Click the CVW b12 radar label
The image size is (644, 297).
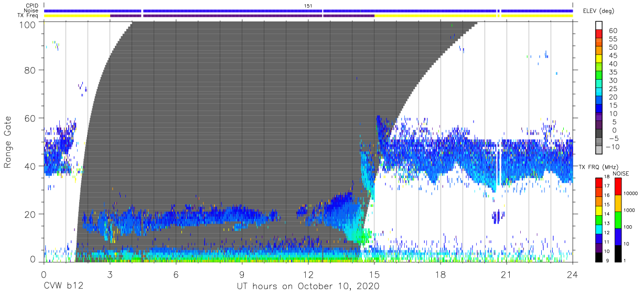tap(63, 287)
